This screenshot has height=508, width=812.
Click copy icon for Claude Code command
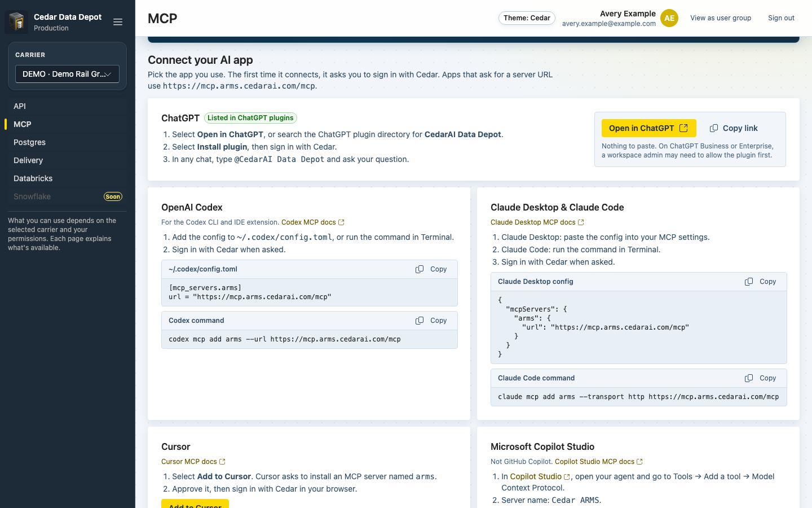tap(749, 378)
